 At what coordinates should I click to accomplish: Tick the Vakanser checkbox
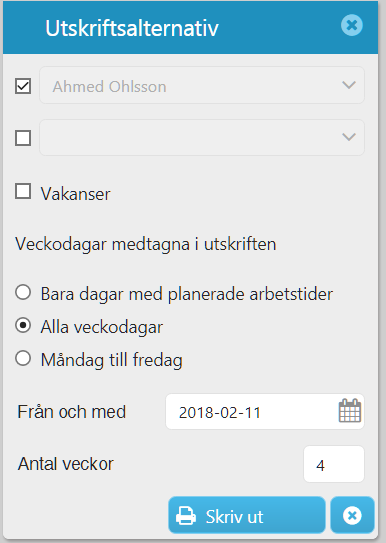point(23,191)
